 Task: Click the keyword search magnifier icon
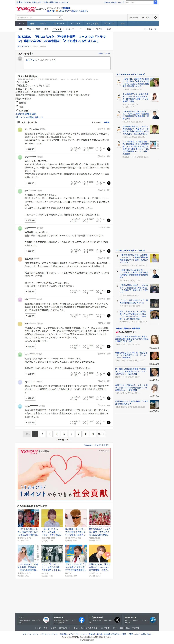(x=60, y=18)
